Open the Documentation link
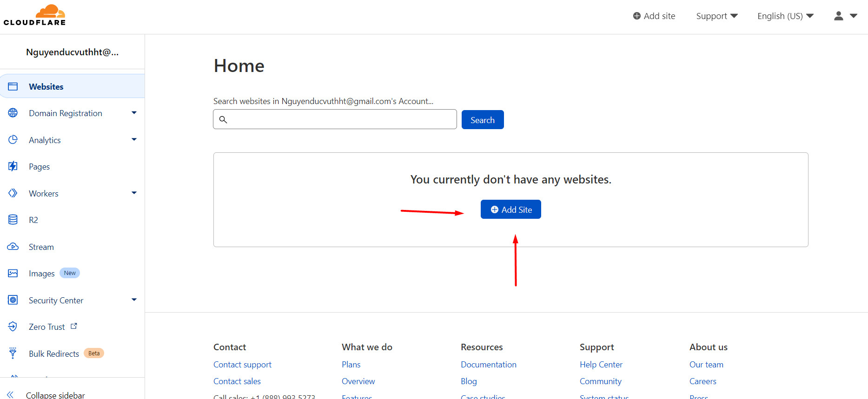Viewport: 868px width, 399px height. [489, 365]
